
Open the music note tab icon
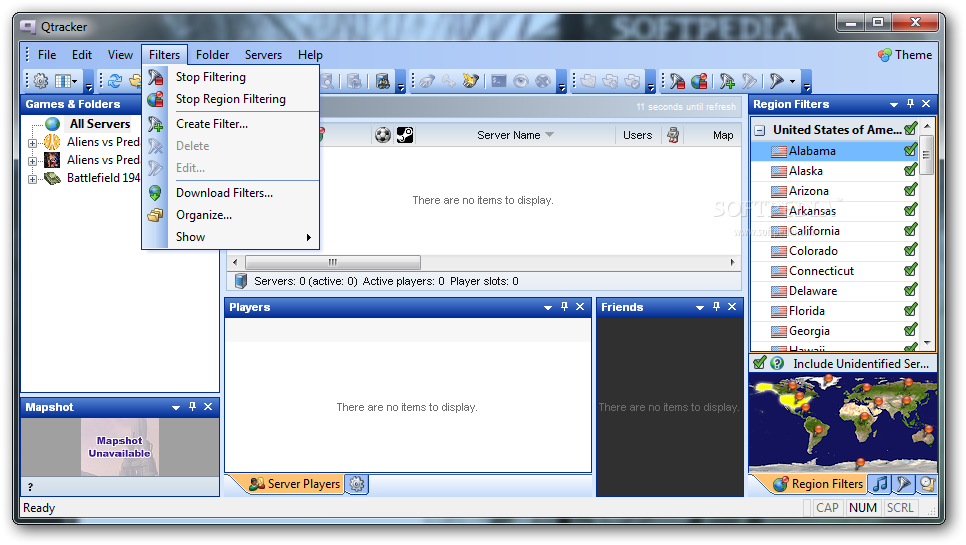pos(880,484)
